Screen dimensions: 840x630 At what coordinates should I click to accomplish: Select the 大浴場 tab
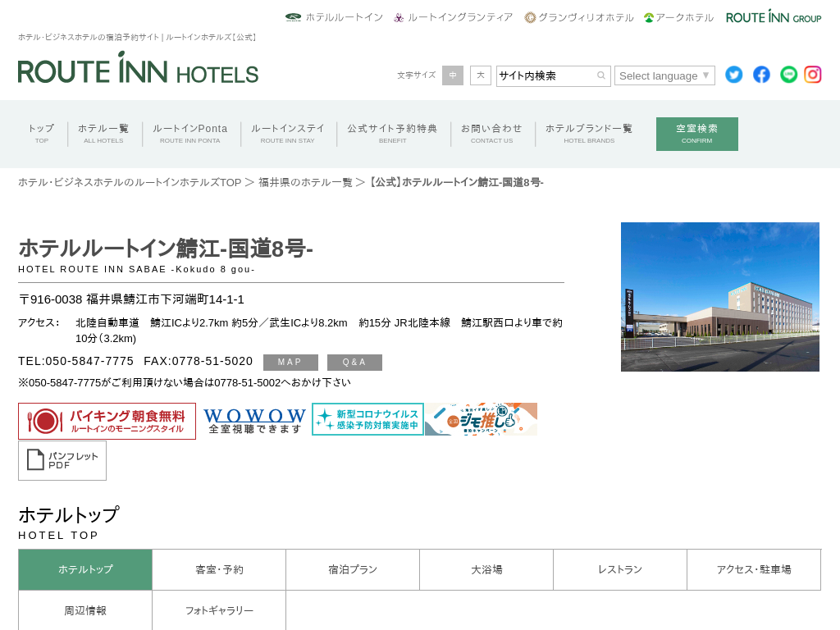click(486, 569)
